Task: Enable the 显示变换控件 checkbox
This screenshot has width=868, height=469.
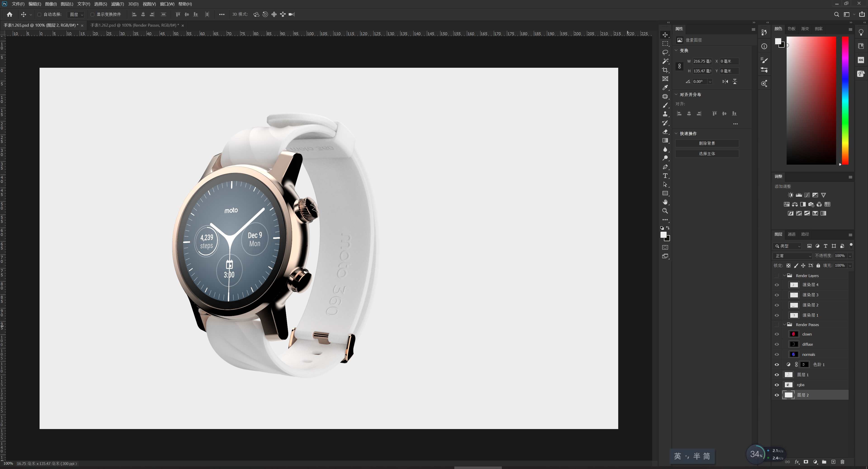Action: tap(92, 14)
